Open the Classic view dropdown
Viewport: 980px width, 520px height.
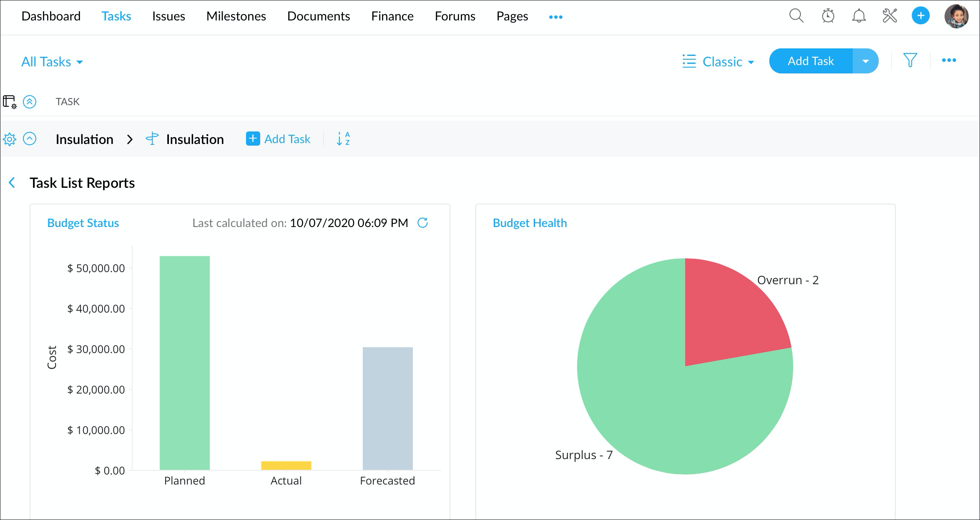coord(719,62)
